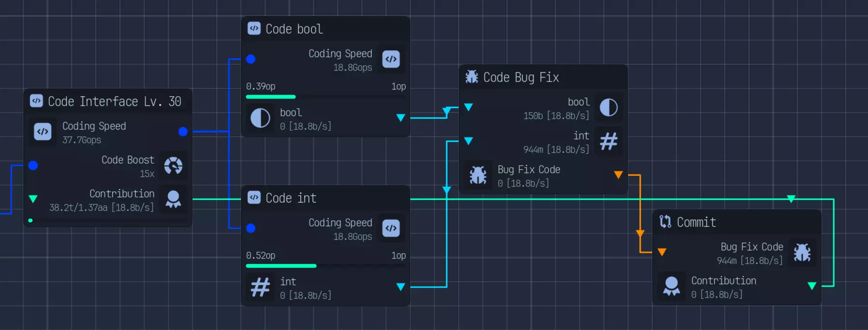Click the Code Boost label
The width and height of the screenshot is (868, 330).
tap(128, 160)
